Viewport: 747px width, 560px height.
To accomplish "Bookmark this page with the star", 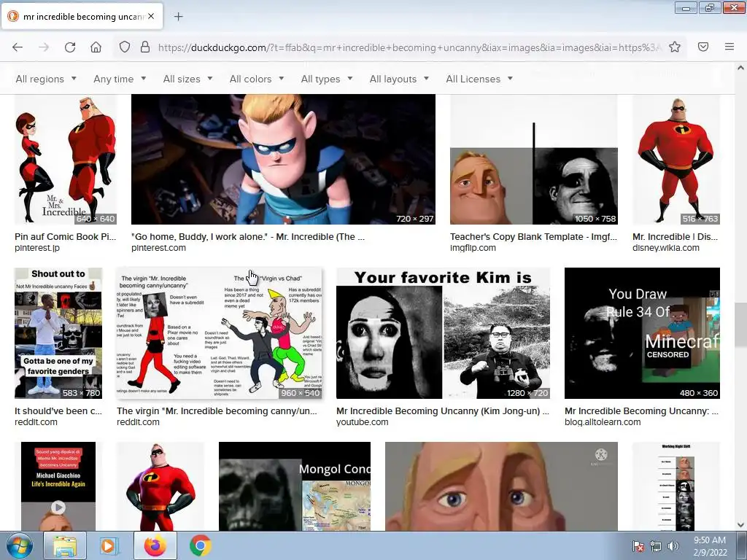I will pyautogui.click(x=675, y=47).
